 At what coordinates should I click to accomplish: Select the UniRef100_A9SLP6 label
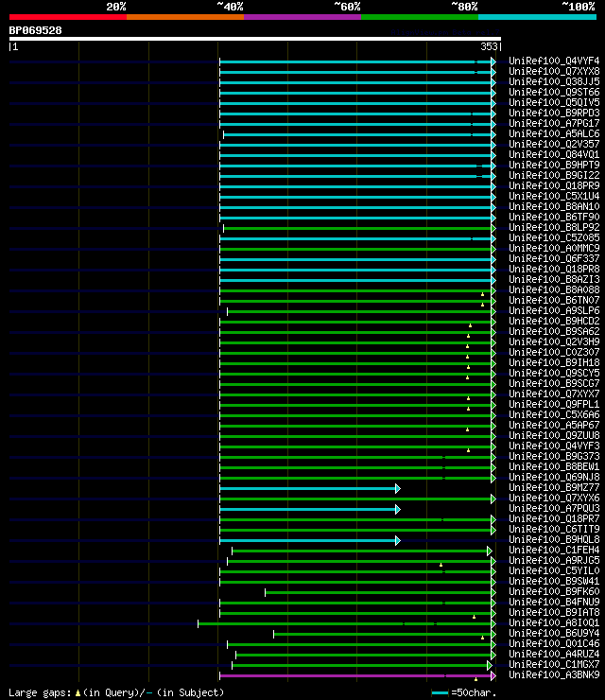point(554,310)
